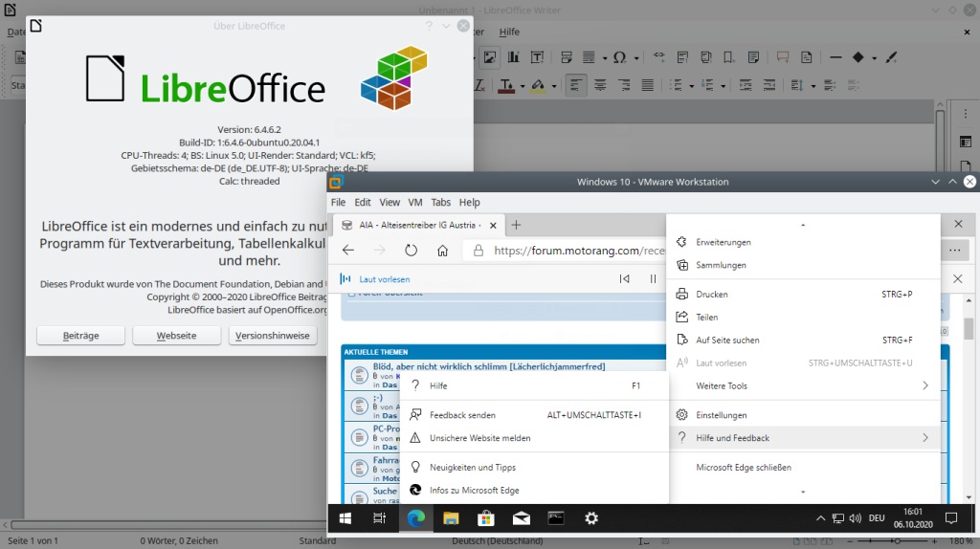Pause the read aloud playback
Image resolution: width=980 pixels, height=549 pixels.
(653, 279)
